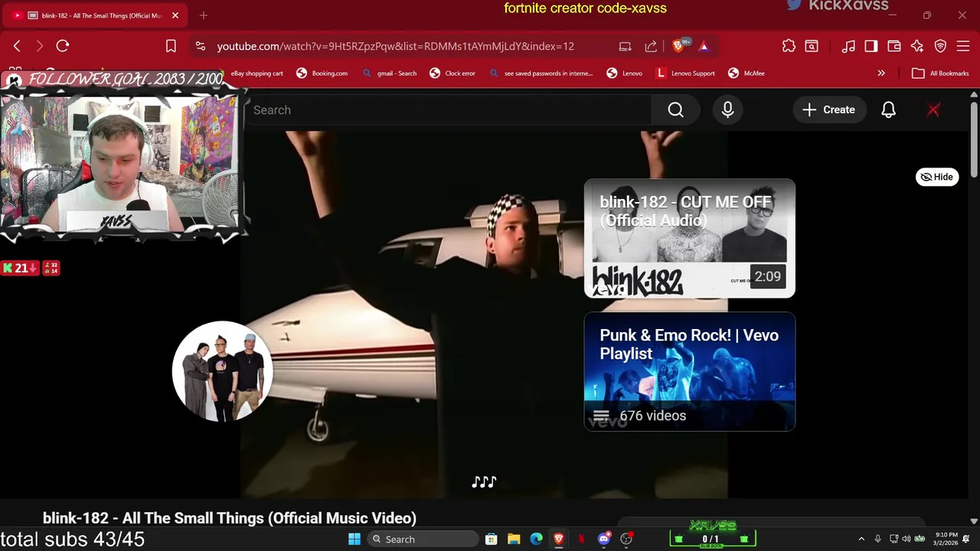The width and height of the screenshot is (980, 551).
Task: Open YouTube notifications bell
Action: [x=889, y=110]
